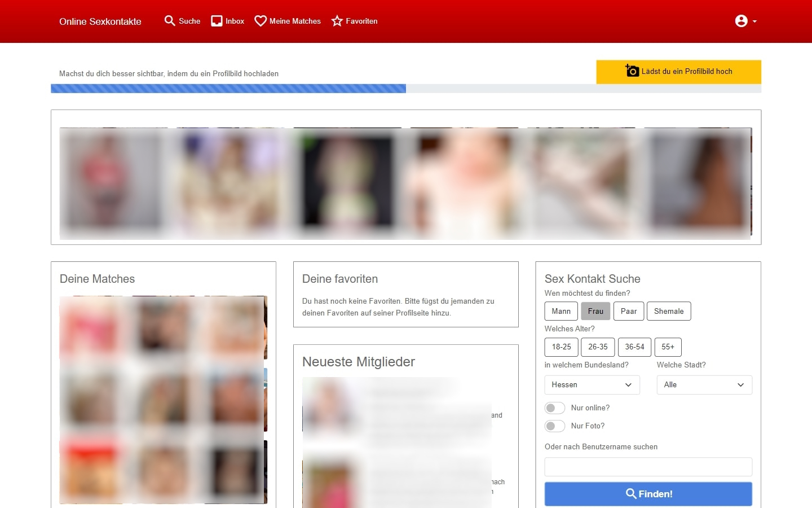Open the Favoriten menu item text
This screenshot has height=508, width=812.
pos(361,21)
